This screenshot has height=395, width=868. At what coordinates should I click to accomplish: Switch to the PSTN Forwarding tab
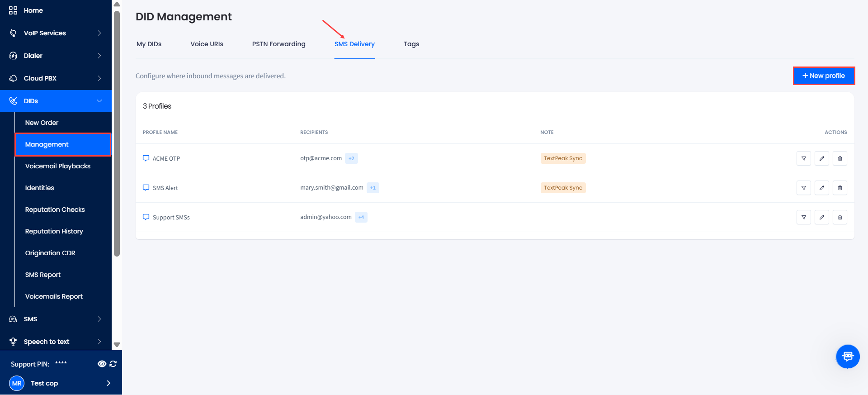point(278,44)
